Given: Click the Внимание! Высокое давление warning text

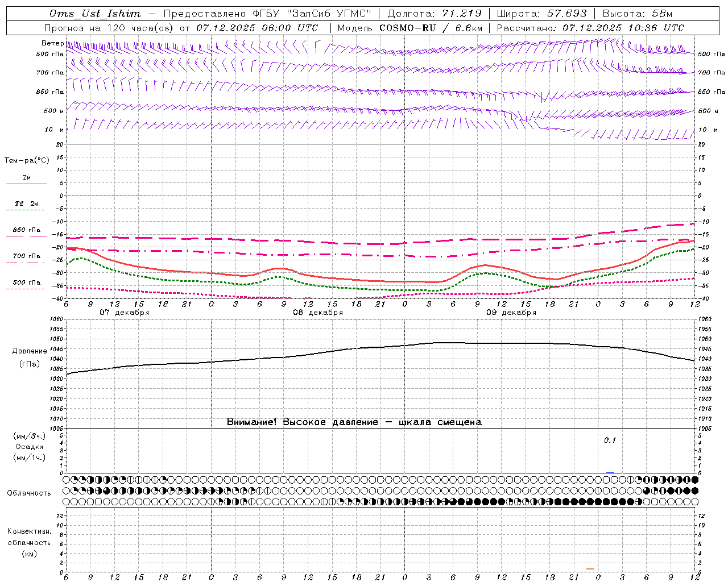Looking at the screenshot, I should click(354, 422).
